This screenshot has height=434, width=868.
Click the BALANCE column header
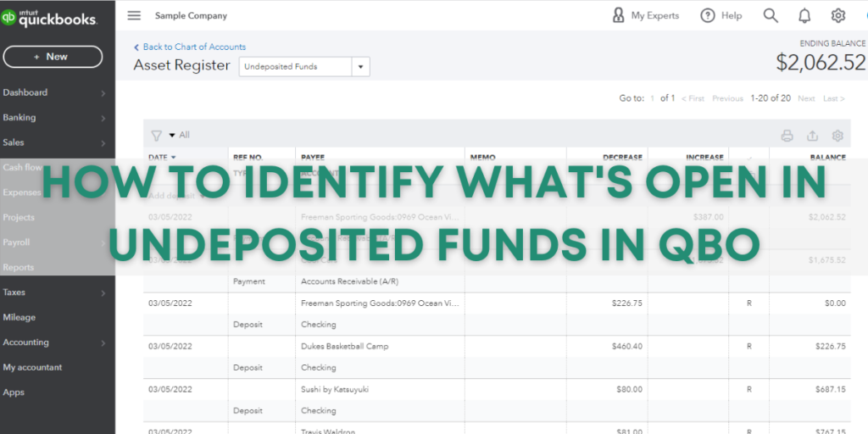pyautogui.click(x=827, y=157)
